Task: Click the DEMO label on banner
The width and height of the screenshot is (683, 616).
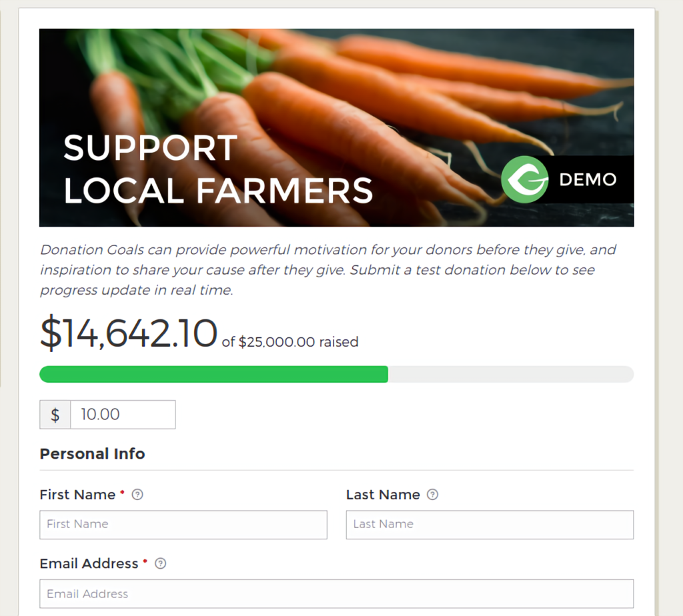Action: (588, 179)
